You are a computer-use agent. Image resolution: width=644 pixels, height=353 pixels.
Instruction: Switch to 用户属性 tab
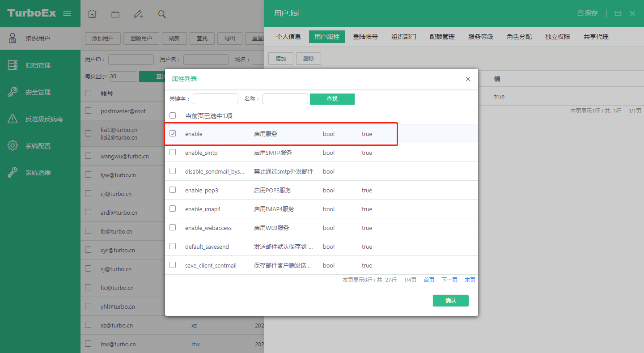(327, 37)
